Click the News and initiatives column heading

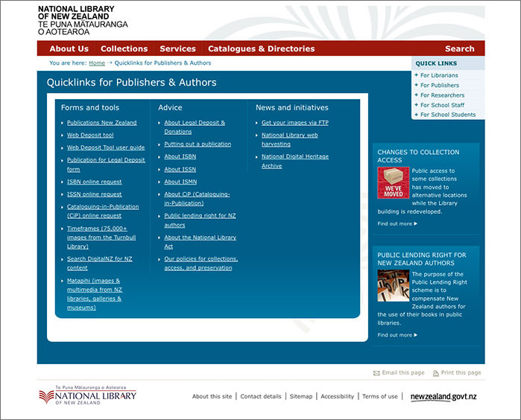(x=292, y=107)
